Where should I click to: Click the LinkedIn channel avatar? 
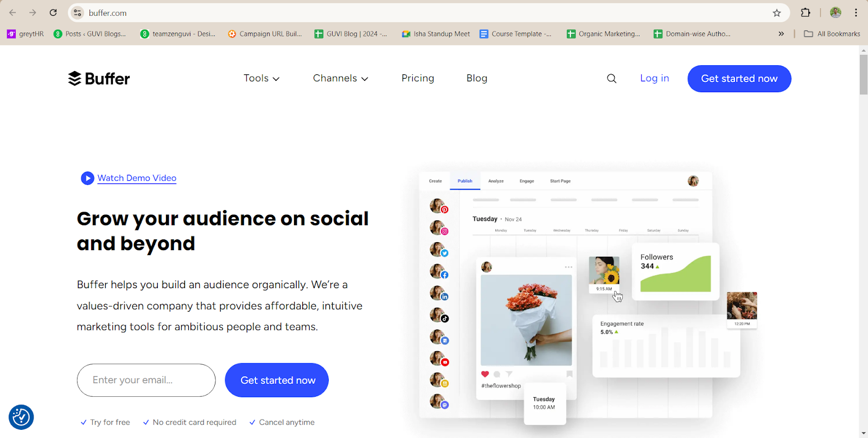tap(438, 293)
